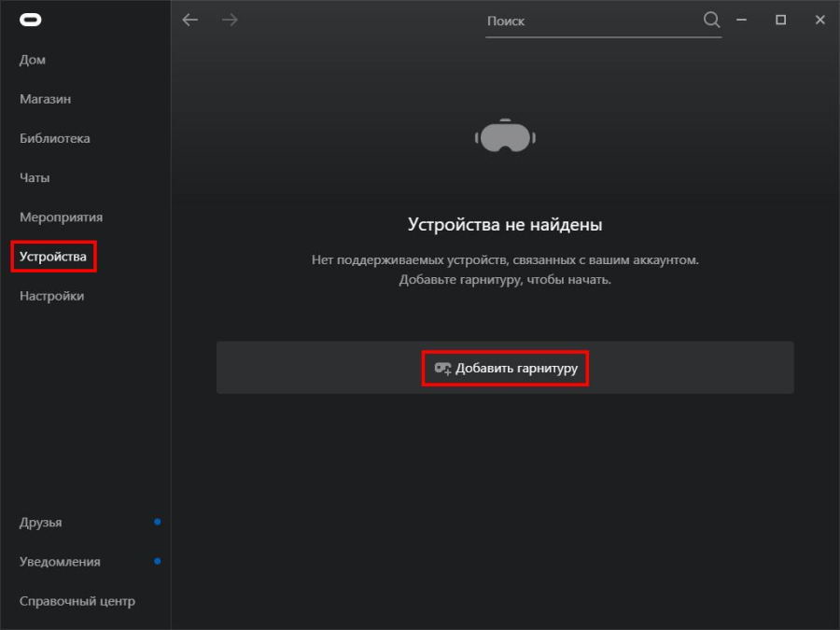The image size is (840, 630).
Task: Click the VR headset illustration
Action: [505, 136]
